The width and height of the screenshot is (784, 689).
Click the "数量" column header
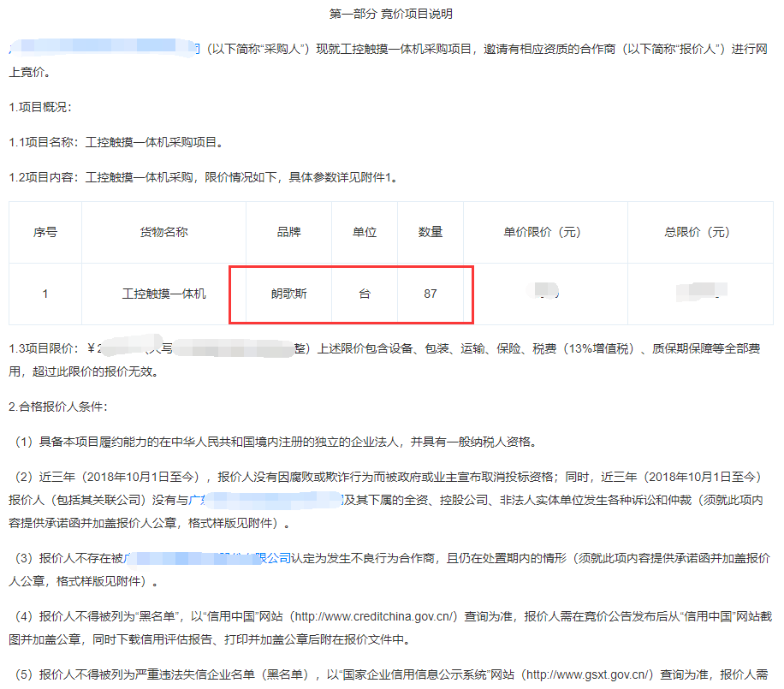[x=430, y=233]
